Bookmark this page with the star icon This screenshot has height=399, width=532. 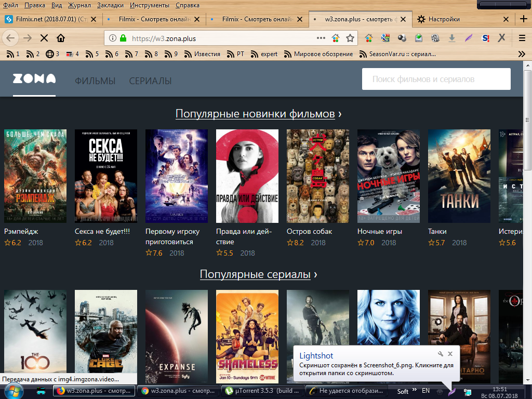[350, 38]
